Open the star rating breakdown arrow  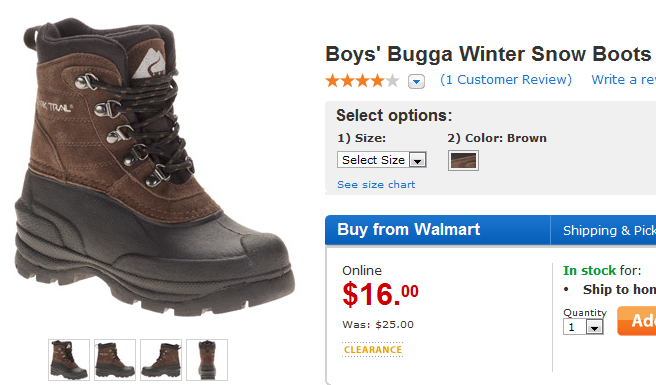tap(416, 81)
